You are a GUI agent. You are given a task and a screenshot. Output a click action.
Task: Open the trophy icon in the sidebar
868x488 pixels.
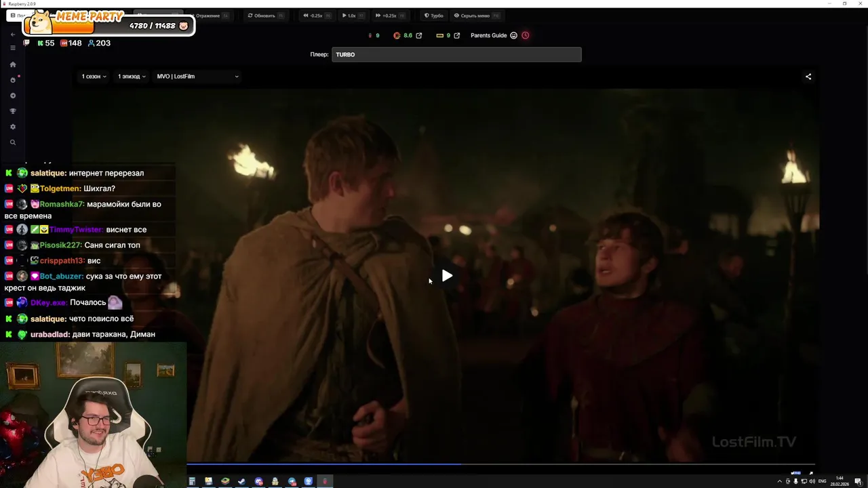[x=12, y=111]
